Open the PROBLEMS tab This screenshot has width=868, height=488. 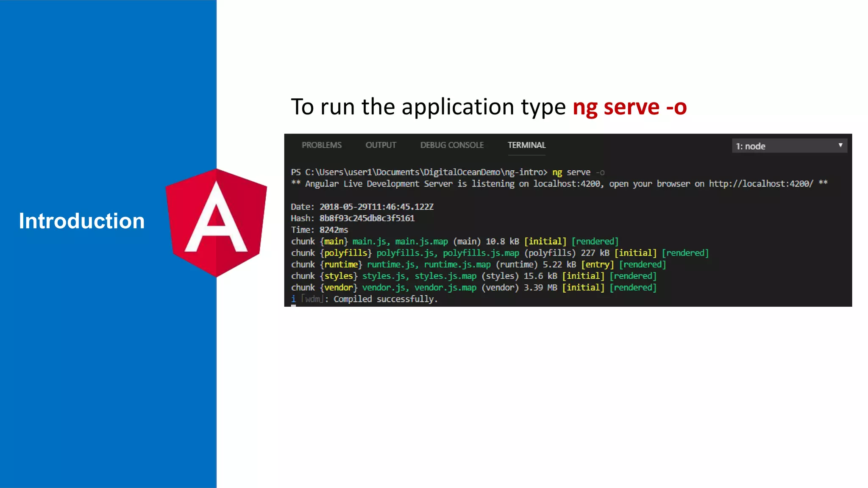(321, 145)
